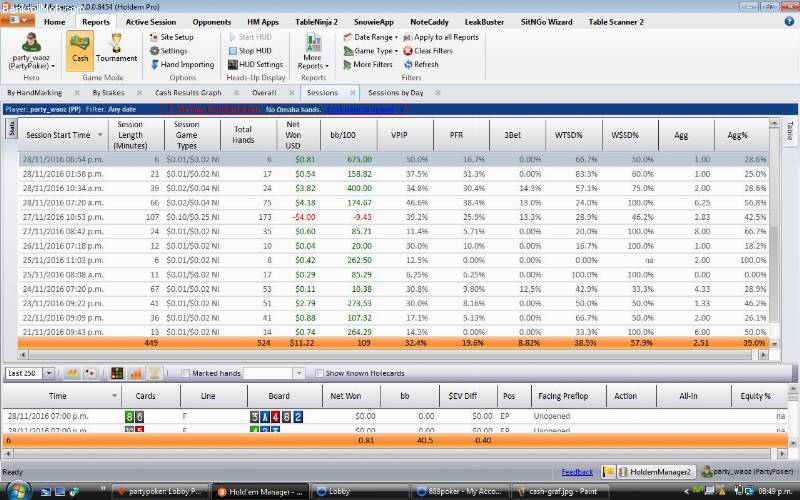
Task: Open the NoteCaddy tab
Action: (x=429, y=22)
